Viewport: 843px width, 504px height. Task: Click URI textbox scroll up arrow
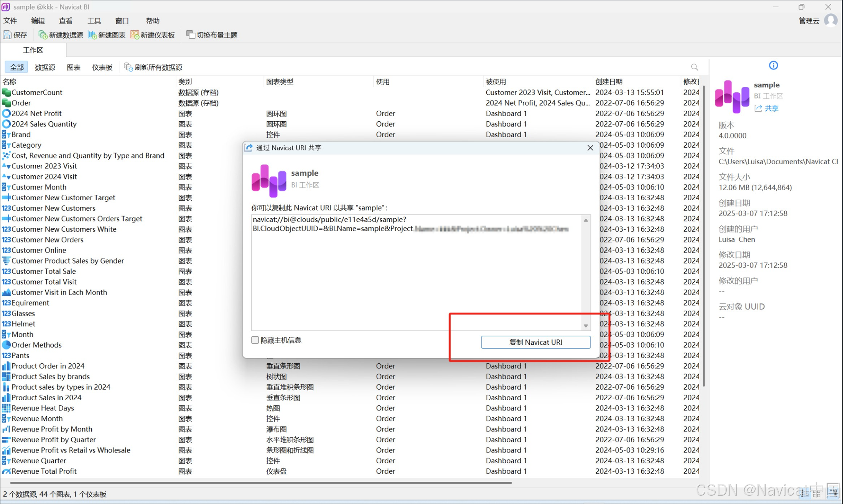[586, 220]
